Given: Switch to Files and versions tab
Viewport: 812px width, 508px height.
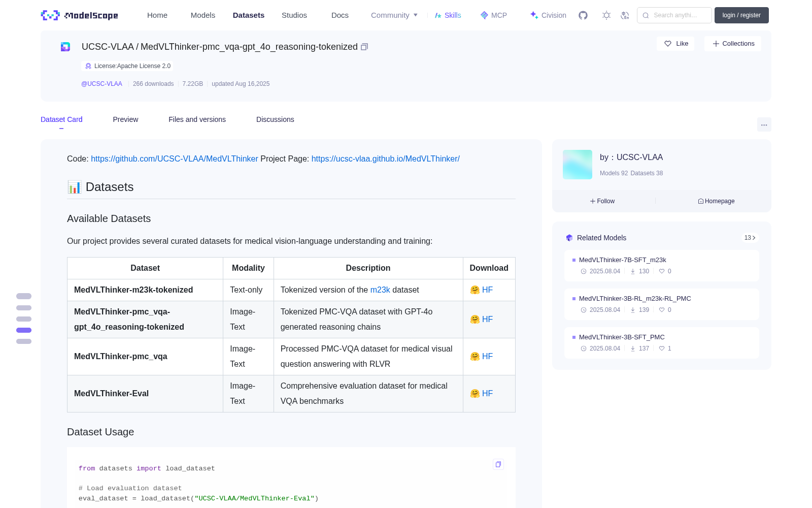Looking at the screenshot, I should coord(197,119).
